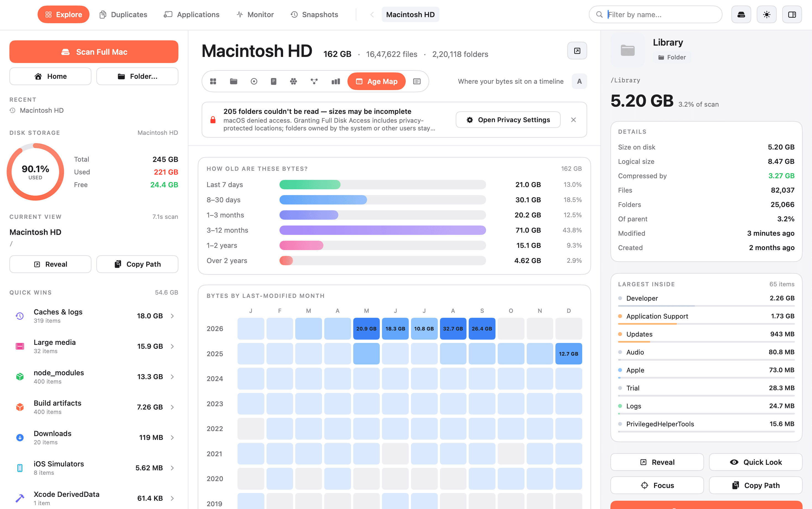812x509 pixels.
Task: Open Macintosh HD in external window icon
Action: click(577, 51)
